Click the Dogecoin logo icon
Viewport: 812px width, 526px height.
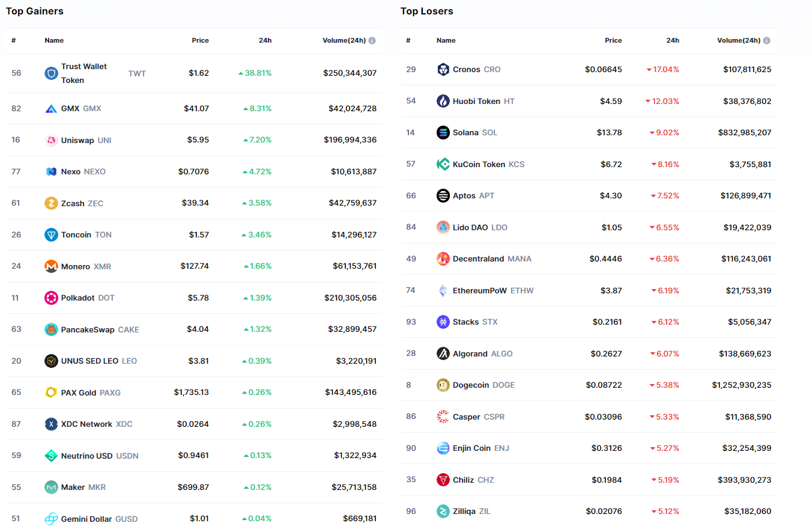(443, 385)
